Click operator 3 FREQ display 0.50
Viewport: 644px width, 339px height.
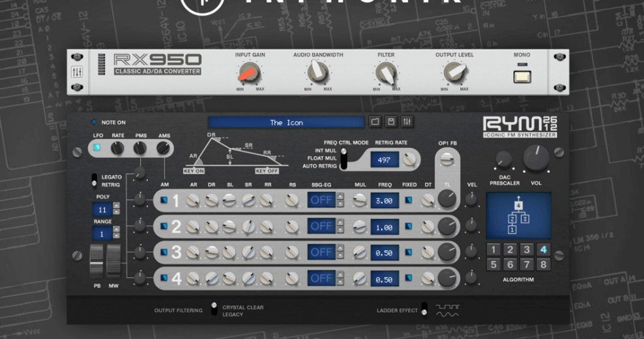pos(384,253)
